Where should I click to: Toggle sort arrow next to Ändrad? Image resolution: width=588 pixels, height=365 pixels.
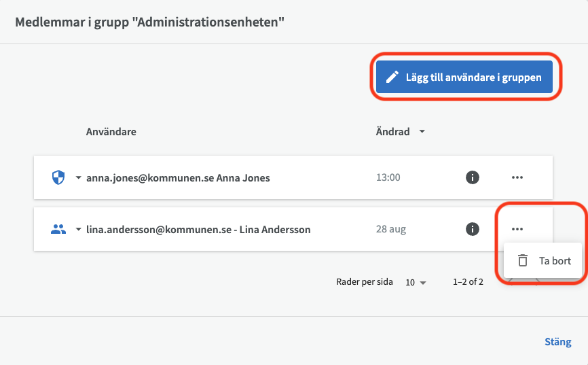(x=422, y=132)
